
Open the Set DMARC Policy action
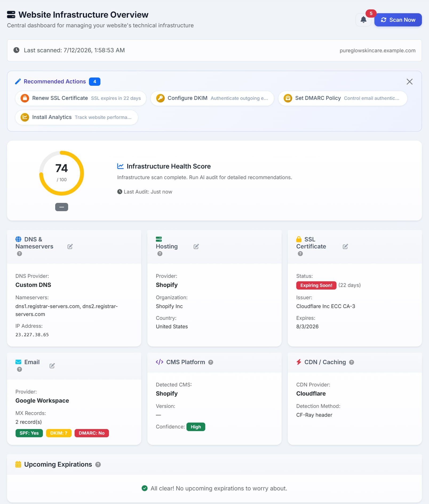(343, 98)
